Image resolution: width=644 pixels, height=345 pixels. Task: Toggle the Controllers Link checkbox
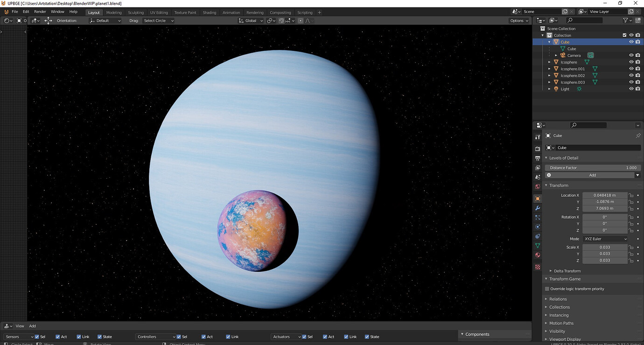[228, 337]
